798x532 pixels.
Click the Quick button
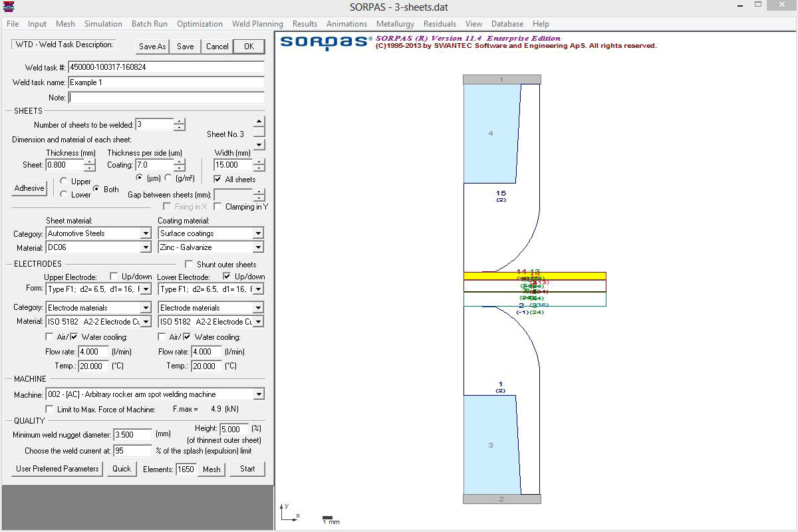pyautogui.click(x=122, y=469)
